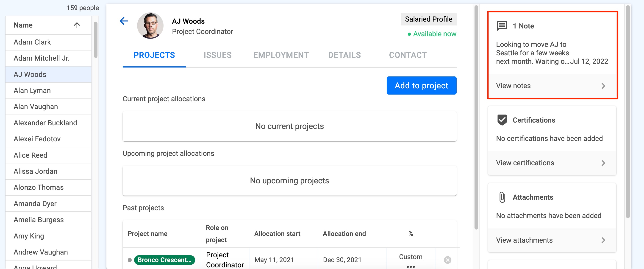The image size is (644, 269).
Task: Select AJ Woods row in people list
Action: [48, 74]
